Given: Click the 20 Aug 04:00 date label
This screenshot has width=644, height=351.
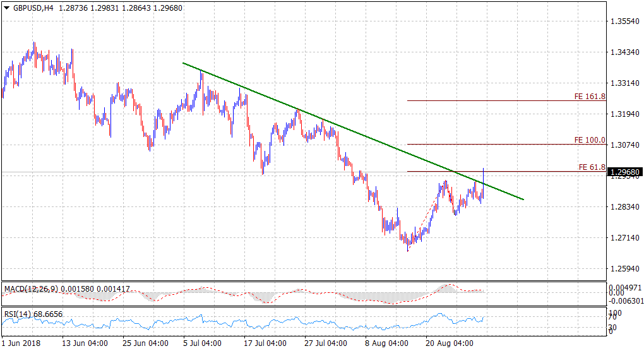Looking at the screenshot, I should 449,343.
